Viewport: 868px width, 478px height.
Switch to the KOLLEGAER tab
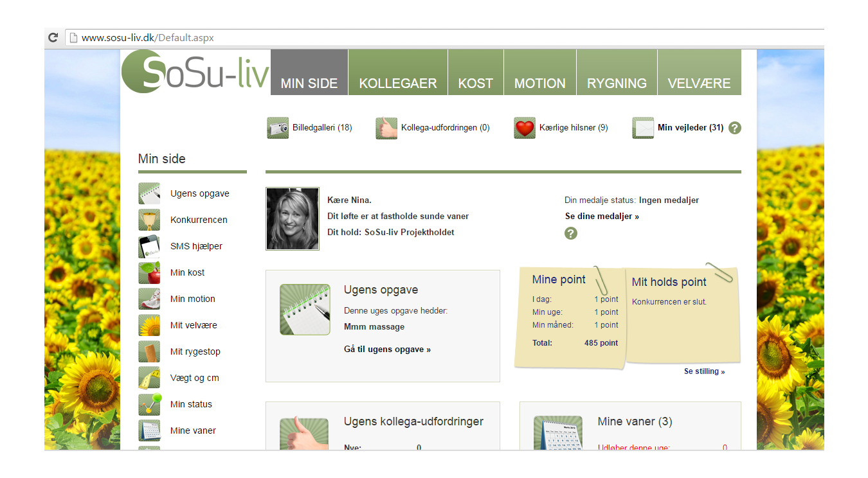[x=397, y=83]
